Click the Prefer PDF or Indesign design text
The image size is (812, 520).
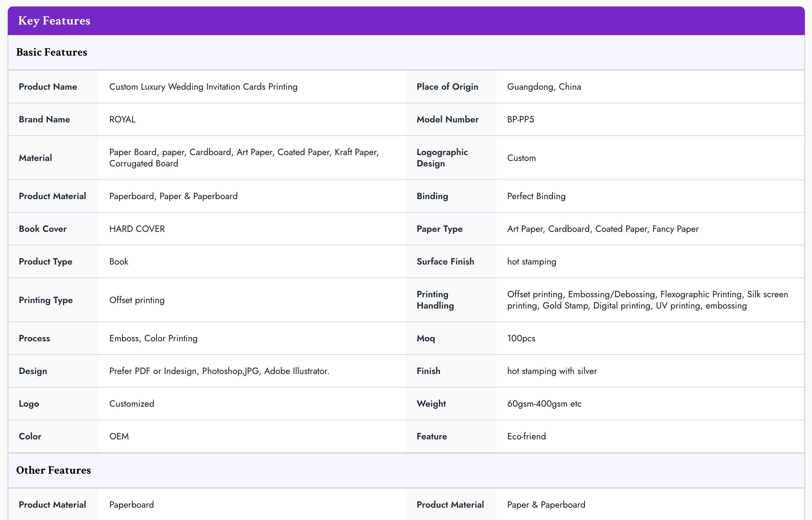click(219, 371)
